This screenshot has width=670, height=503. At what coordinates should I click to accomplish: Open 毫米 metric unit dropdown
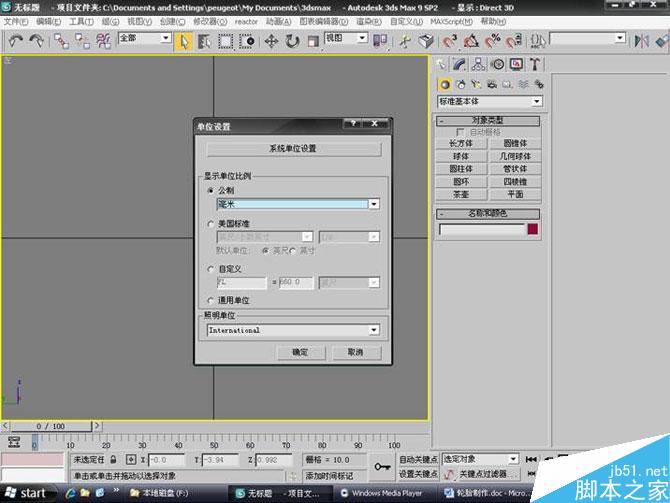pyautogui.click(x=374, y=204)
